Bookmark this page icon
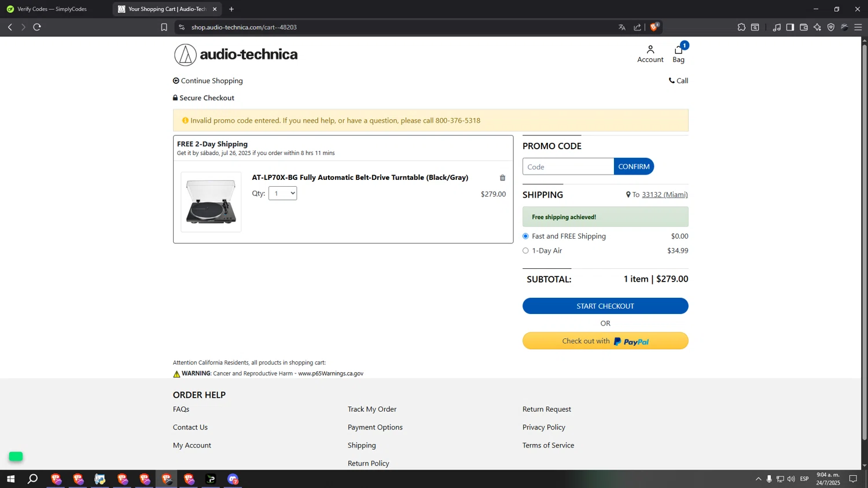Screen dimensions: 868x488 pos(164,27)
